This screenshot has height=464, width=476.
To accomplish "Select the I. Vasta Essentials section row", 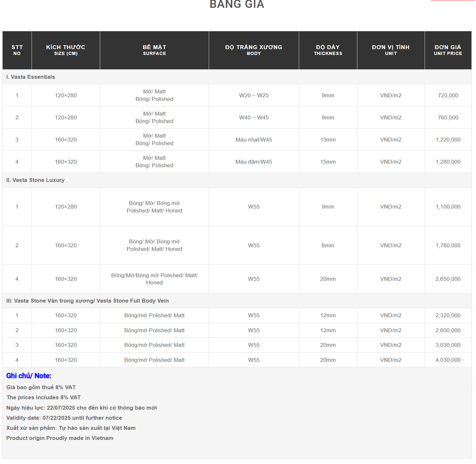I will pos(31,77).
